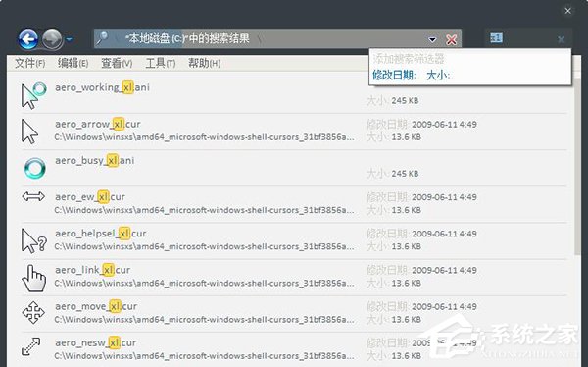Click the 245 KB size of aero_busy_xl.ani

405,174
